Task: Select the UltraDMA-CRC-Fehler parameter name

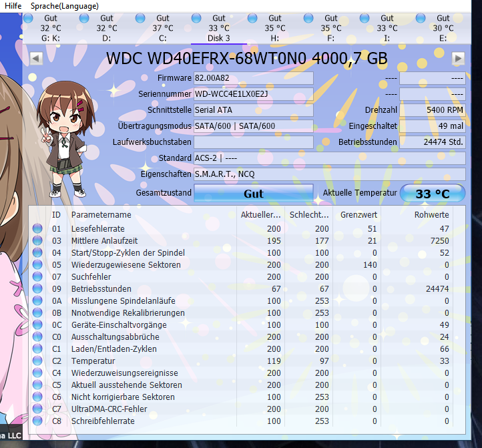Action: coord(109,409)
